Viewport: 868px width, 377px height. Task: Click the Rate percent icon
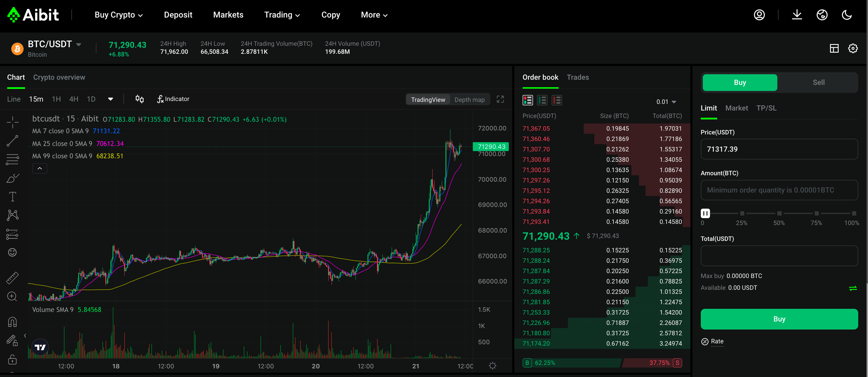[x=705, y=341]
